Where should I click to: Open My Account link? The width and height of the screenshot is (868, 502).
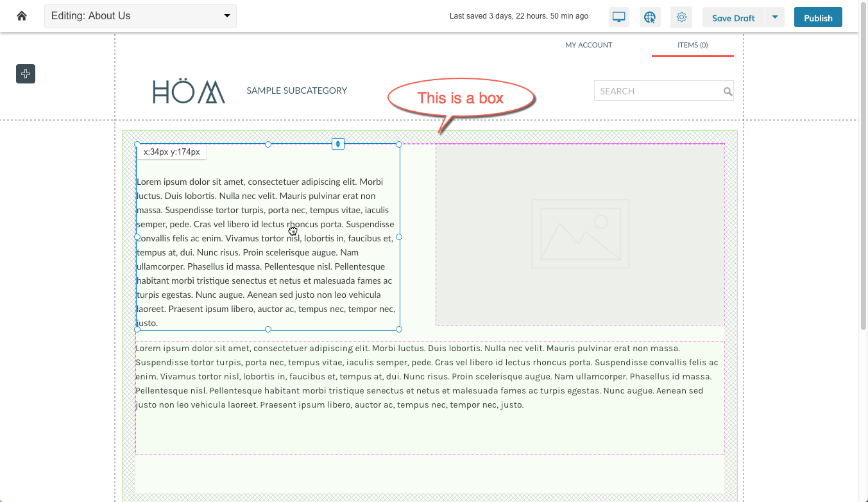pyautogui.click(x=588, y=45)
